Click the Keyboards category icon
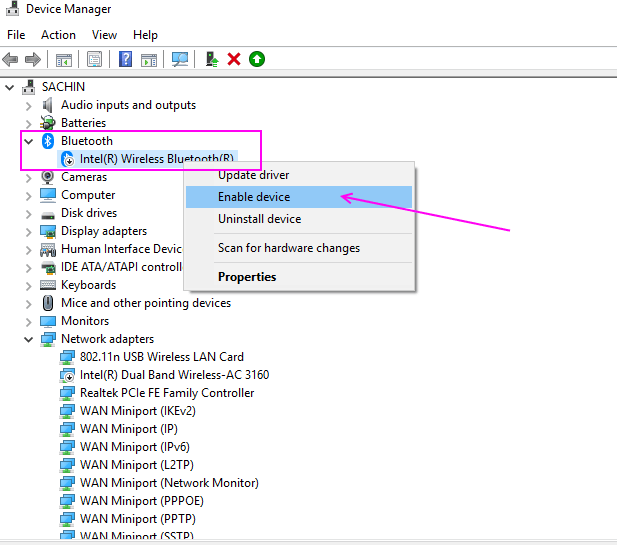Screen dimensions: 617x545 [48, 285]
